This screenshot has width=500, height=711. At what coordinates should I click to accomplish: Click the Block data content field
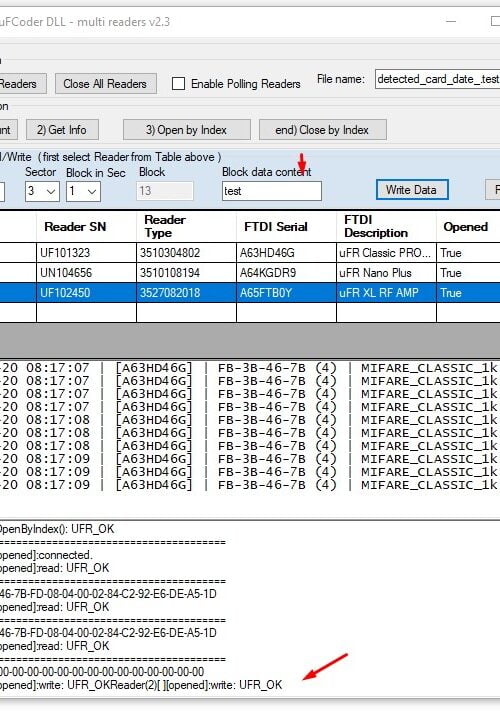point(272,191)
